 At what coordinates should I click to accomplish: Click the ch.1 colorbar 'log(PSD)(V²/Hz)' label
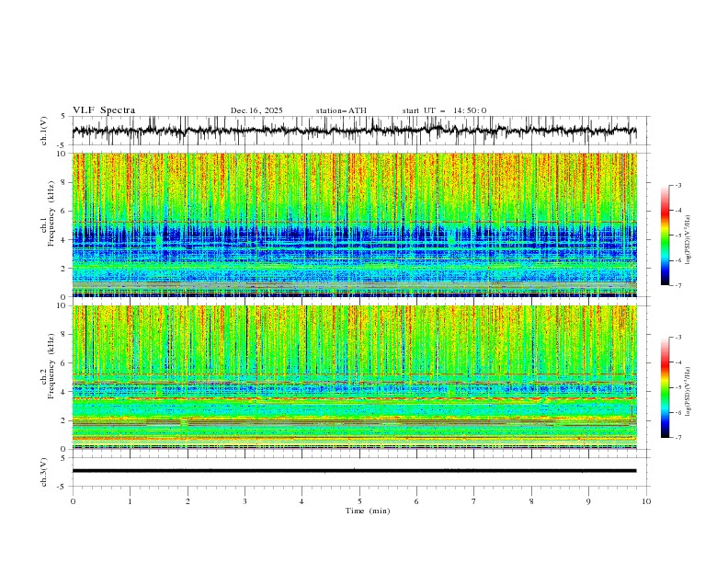click(x=688, y=240)
